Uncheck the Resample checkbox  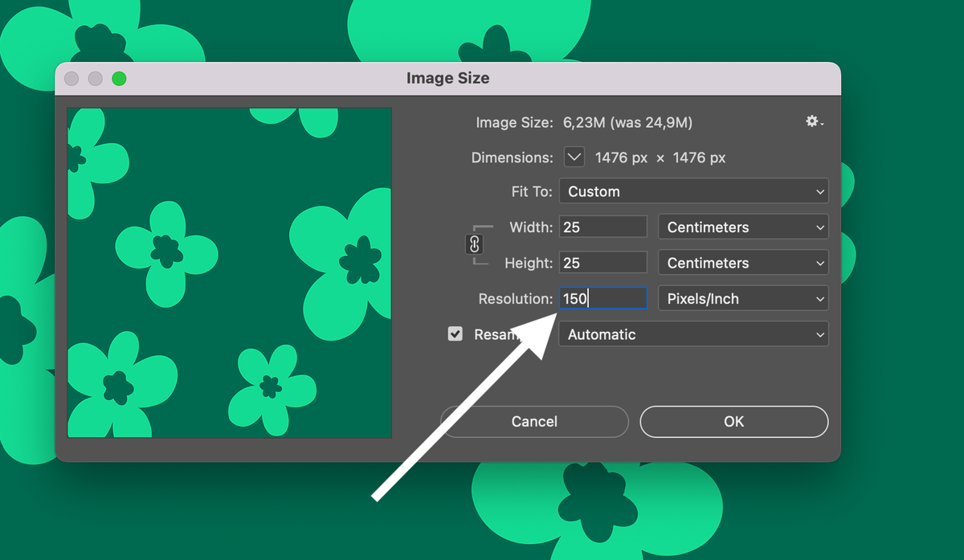pyautogui.click(x=455, y=334)
